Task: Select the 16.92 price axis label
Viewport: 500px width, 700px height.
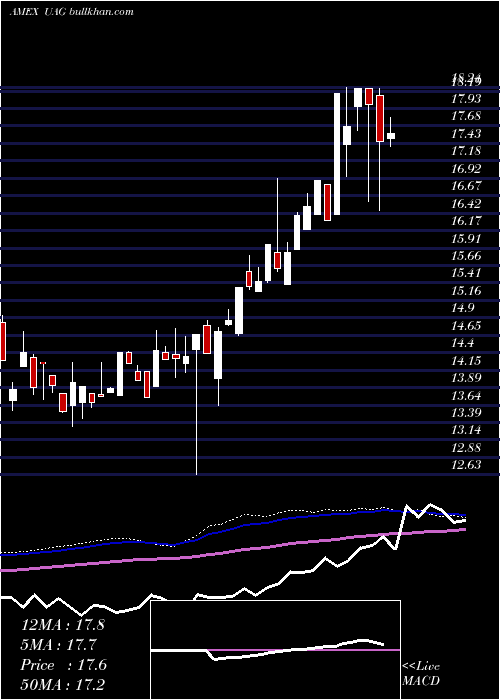Action: click(x=466, y=169)
